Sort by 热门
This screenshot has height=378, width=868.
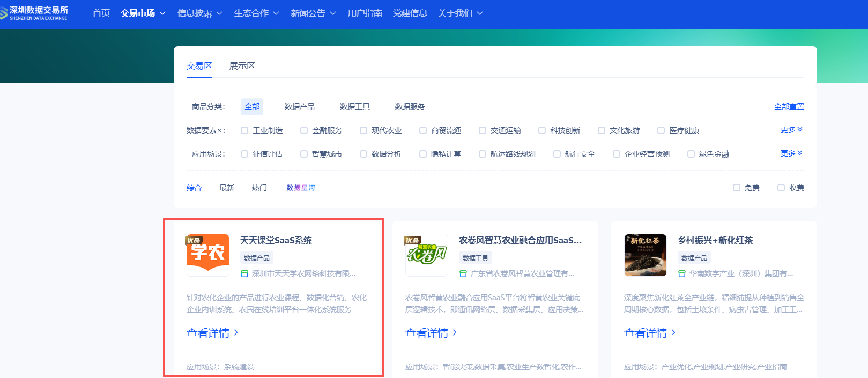pos(259,188)
